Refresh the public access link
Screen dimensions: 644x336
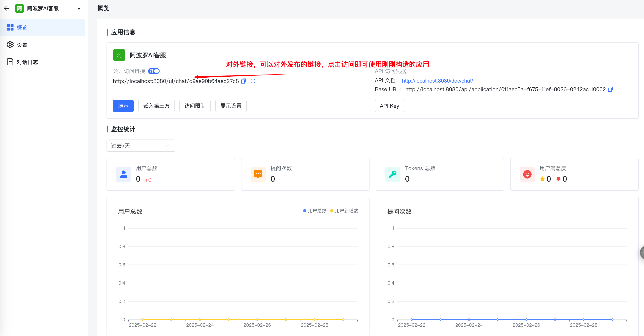(253, 81)
